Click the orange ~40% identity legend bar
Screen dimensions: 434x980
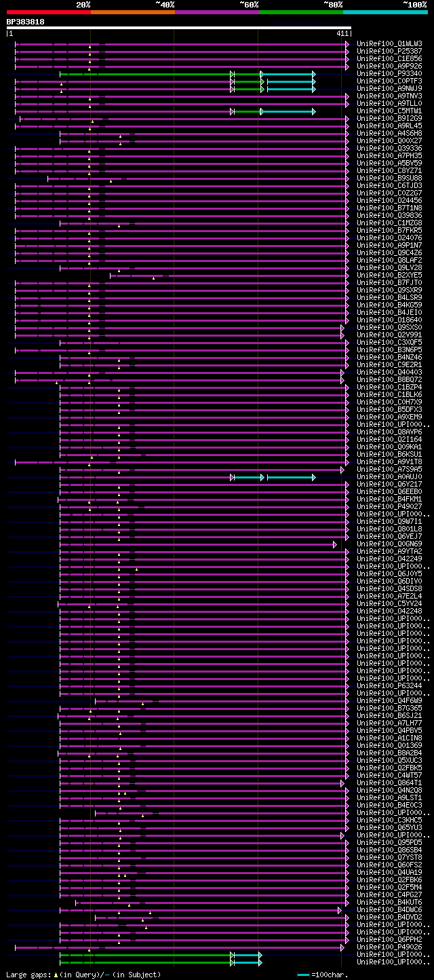(133, 12)
